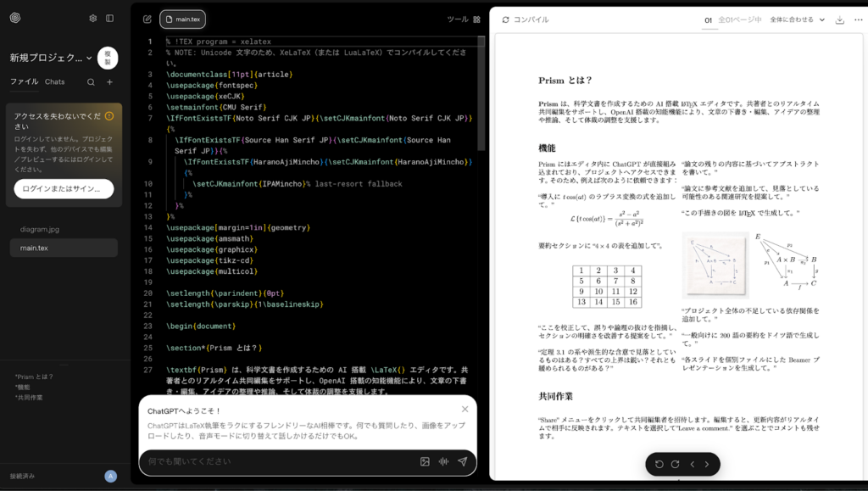Click the file search magnifier icon
This screenshot has height=491, width=868.
click(x=91, y=81)
